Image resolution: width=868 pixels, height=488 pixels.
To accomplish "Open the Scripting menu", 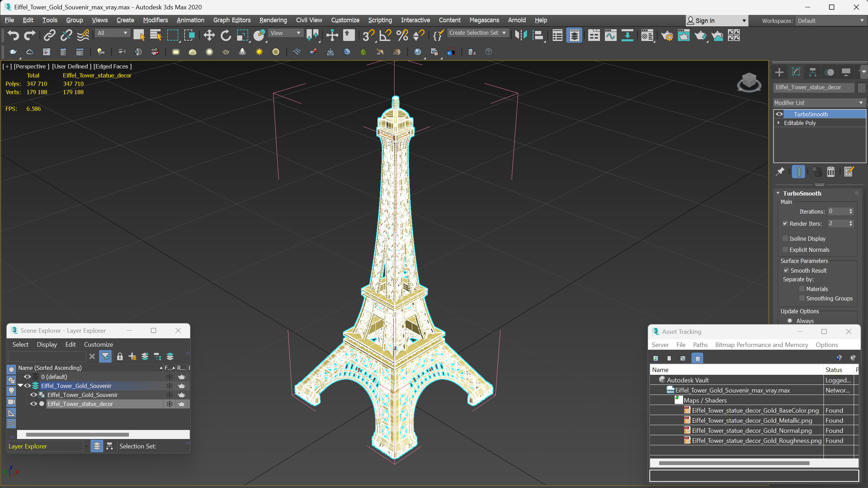I will pos(380,20).
